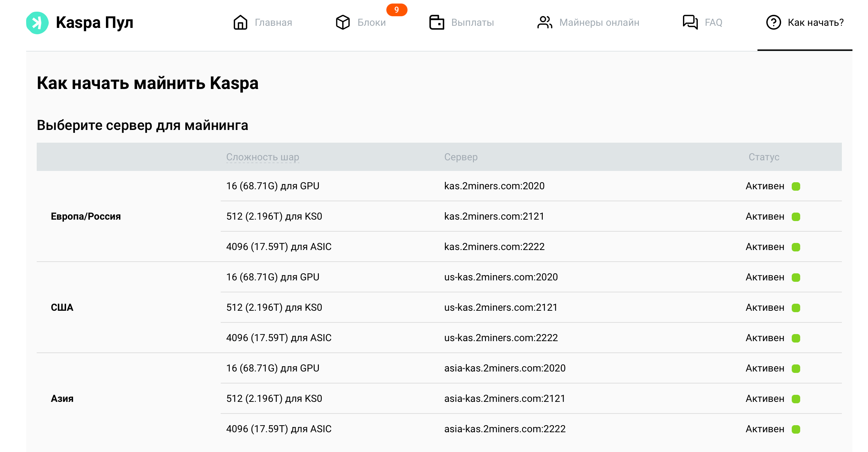Click the Kaspa Пул site title

point(95,23)
